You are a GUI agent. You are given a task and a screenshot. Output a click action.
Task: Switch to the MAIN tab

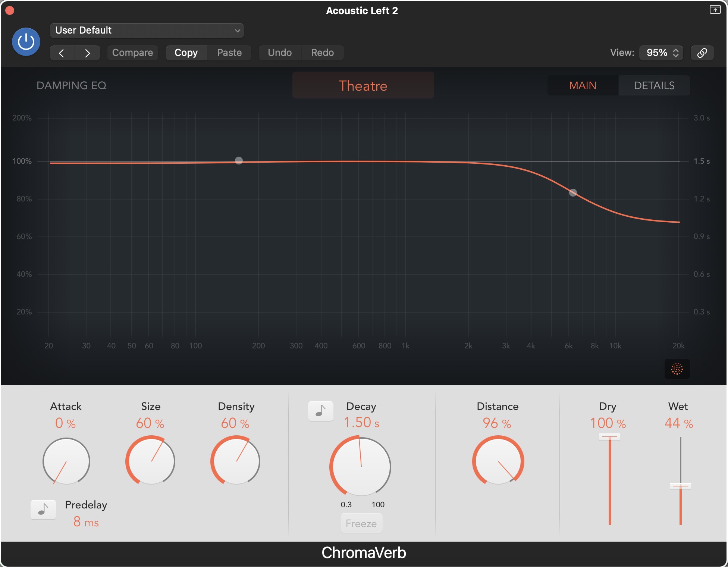(x=583, y=85)
